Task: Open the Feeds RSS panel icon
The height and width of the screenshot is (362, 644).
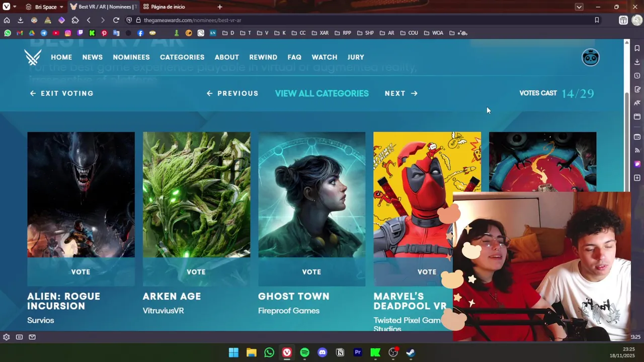Action: pyautogui.click(x=637, y=150)
